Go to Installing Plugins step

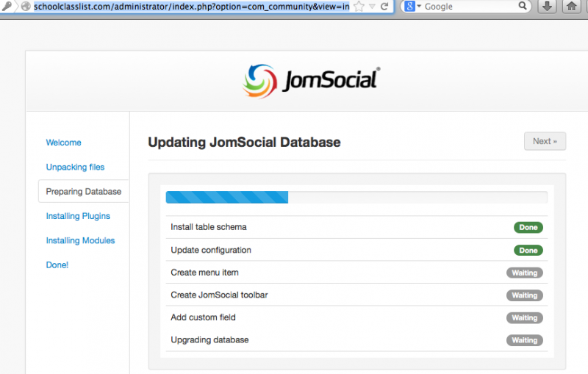coord(78,216)
